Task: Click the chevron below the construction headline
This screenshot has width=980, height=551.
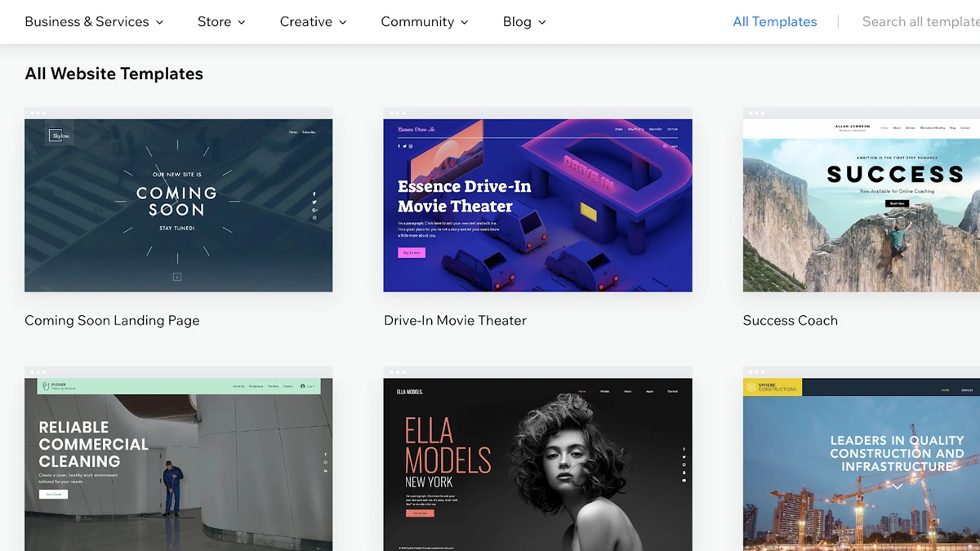Action: [x=897, y=487]
